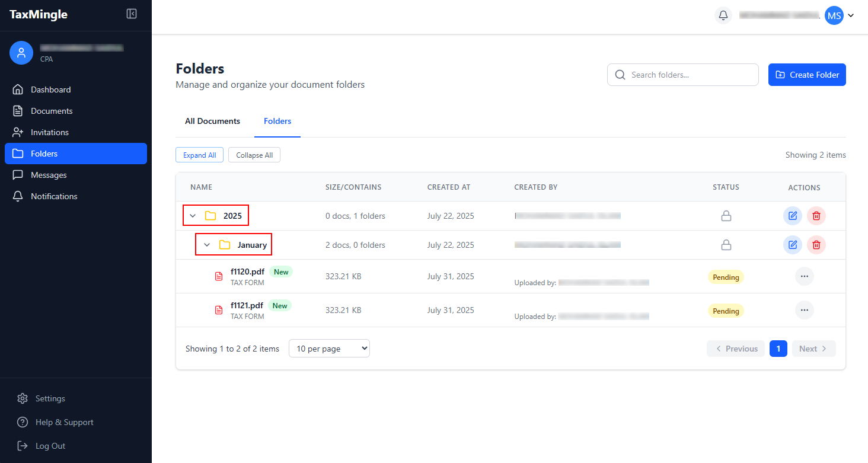The image size is (868, 463).
Task: Click the lock status icon for January
Action: [x=726, y=245]
